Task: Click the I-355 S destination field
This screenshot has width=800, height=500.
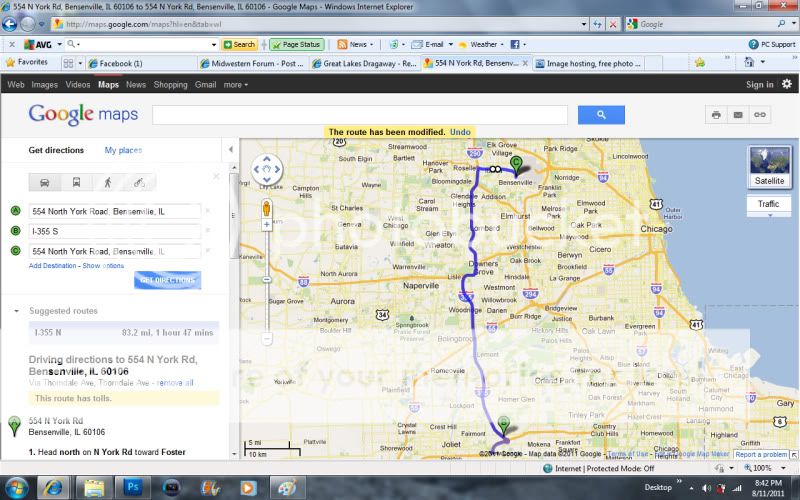Action: tap(114, 231)
